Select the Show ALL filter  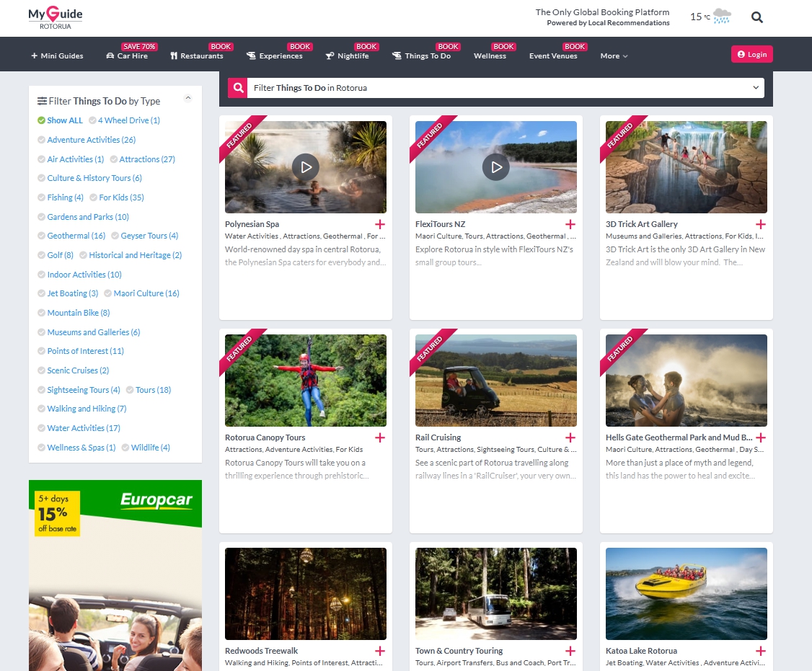pyautogui.click(x=60, y=120)
